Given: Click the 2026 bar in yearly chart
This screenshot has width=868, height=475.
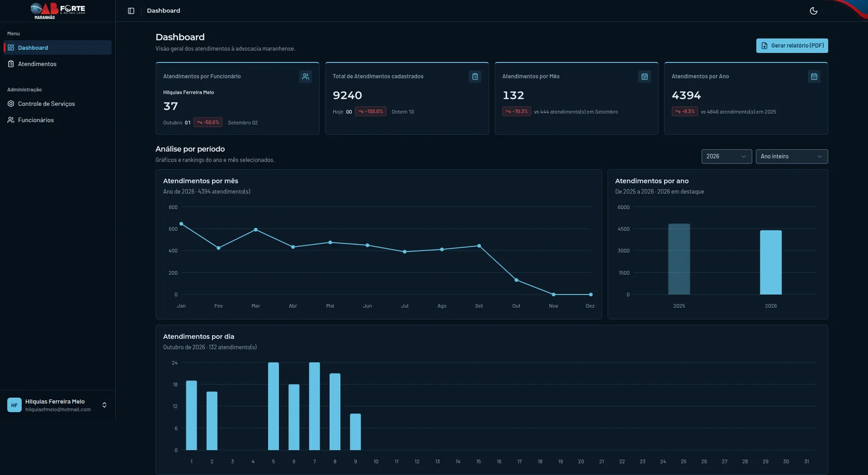Looking at the screenshot, I should coord(771,262).
